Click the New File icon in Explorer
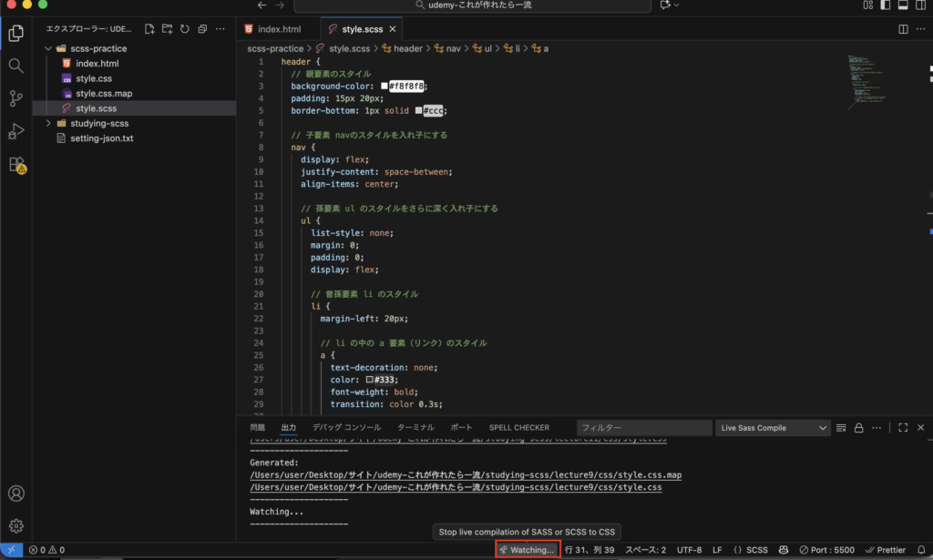The height and width of the screenshot is (560, 933). [149, 29]
